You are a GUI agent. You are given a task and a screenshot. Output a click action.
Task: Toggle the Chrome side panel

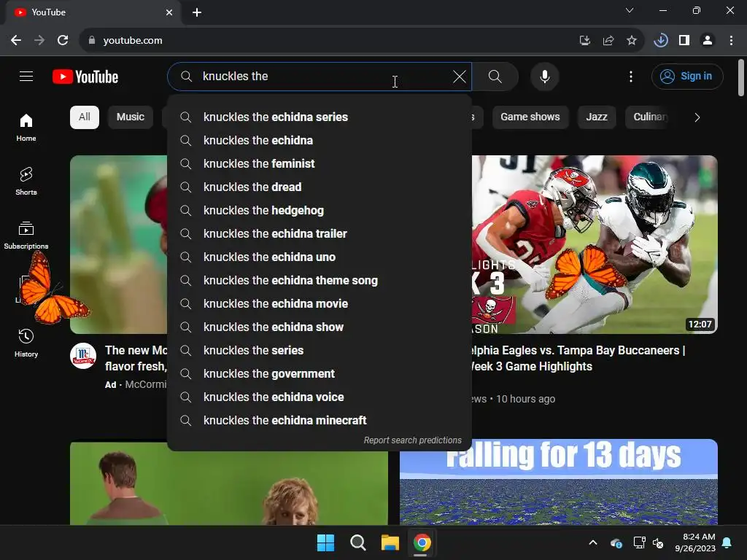pyautogui.click(x=684, y=41)
